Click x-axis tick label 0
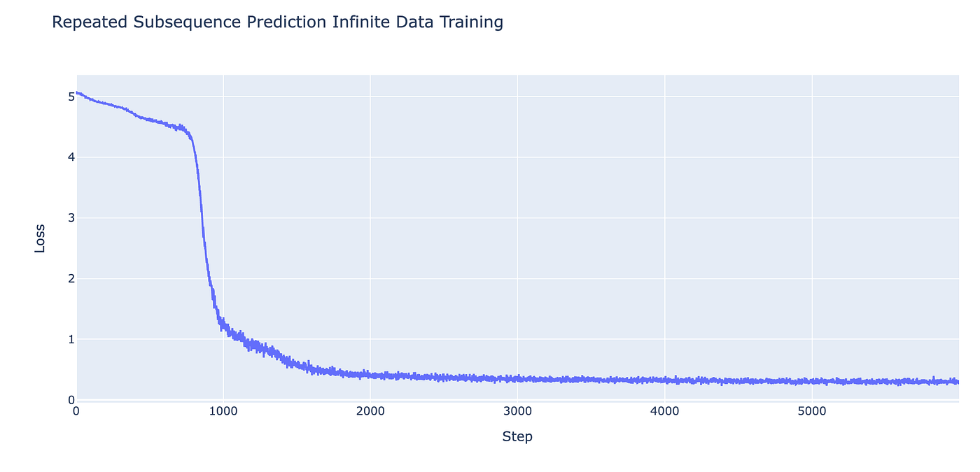Image resolution: width=980 pixels, height=472 pixels. pyautogui.click(x=76, y=411)
